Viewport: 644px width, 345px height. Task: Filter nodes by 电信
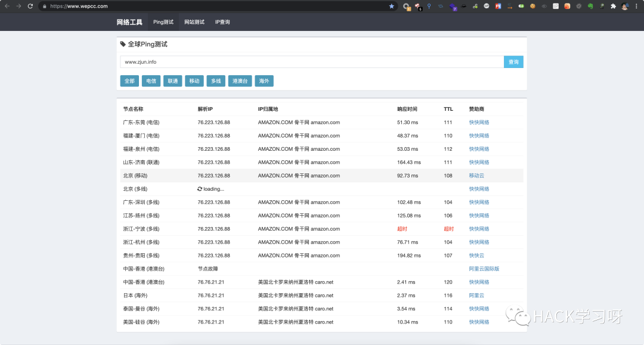pyautogui.click(x=151, y=81)
